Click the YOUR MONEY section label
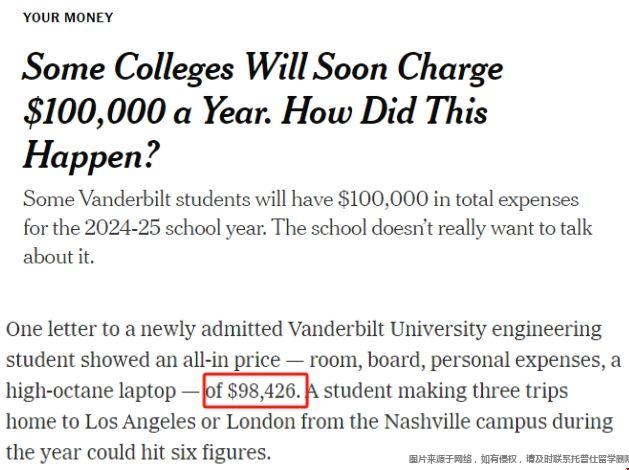This screenshot has height=470, width=629. pyautogui.click(x=68, y=18)
